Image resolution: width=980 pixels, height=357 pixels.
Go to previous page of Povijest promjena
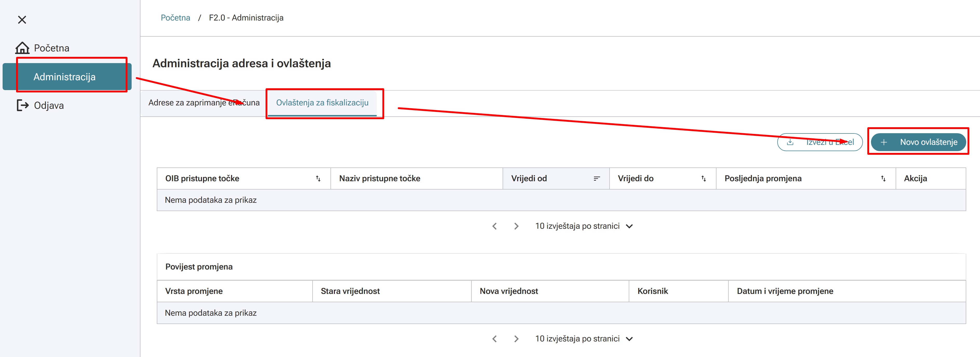(x=494, y=339)
